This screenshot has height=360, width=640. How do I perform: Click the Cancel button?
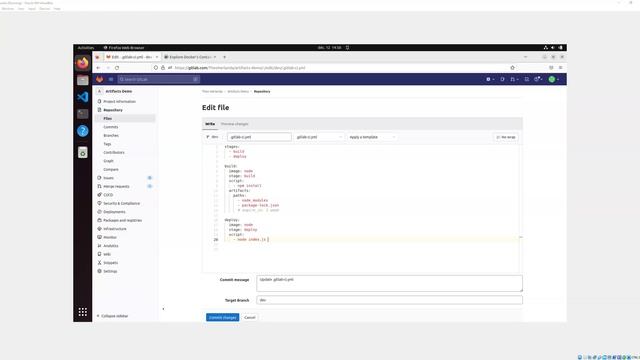pos(250,317)
